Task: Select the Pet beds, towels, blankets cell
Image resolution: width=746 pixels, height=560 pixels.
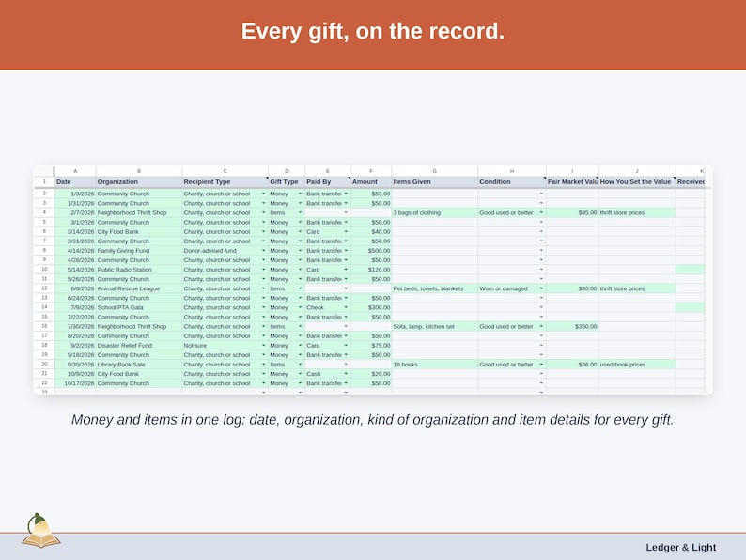Action: click(434, 288)
